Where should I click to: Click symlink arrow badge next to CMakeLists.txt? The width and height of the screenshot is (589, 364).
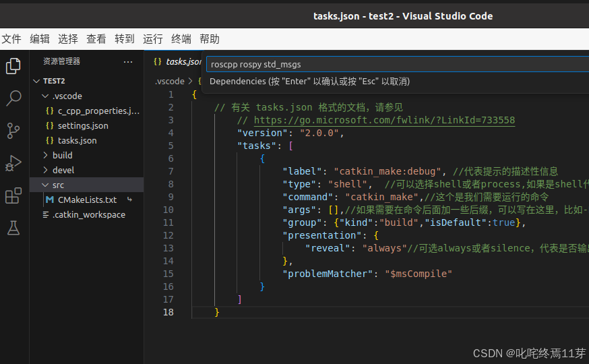pos(129,200)
